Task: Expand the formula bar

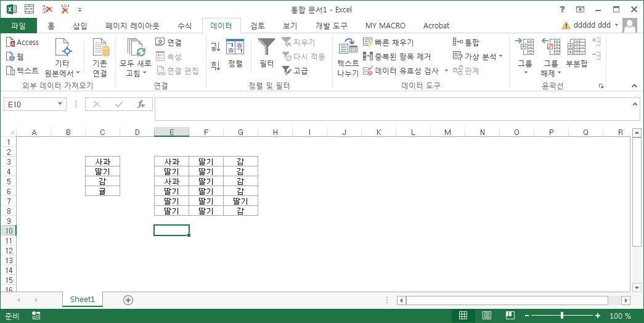Action: click(x=635, y=104)
